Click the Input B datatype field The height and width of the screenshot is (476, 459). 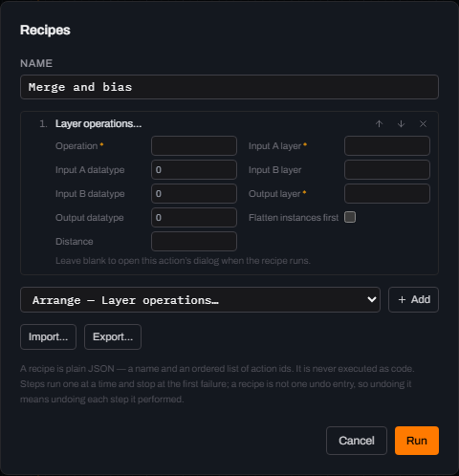point(194,194)
